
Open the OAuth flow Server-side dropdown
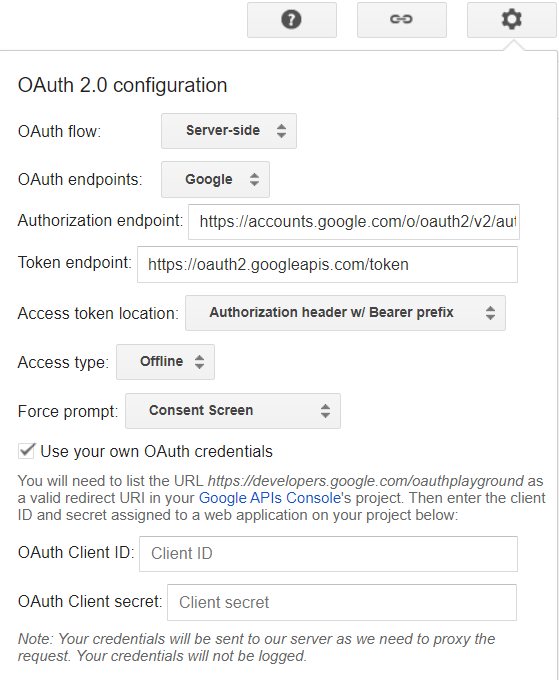229,131
